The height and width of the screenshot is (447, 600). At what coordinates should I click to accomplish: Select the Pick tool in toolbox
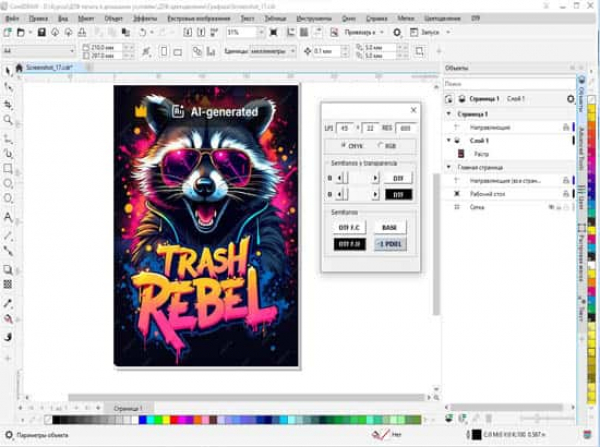tap(8, 71)
